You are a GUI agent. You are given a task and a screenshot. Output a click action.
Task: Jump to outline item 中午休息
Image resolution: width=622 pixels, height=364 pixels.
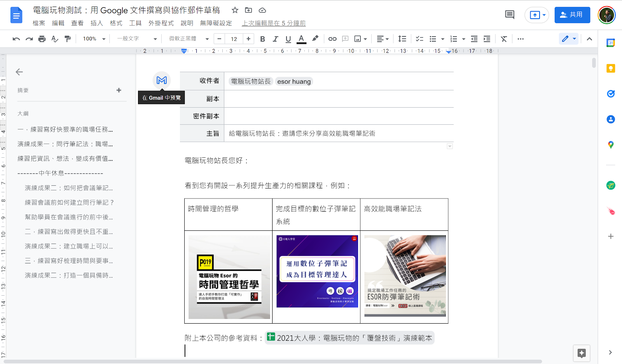(x=60, y=173)
